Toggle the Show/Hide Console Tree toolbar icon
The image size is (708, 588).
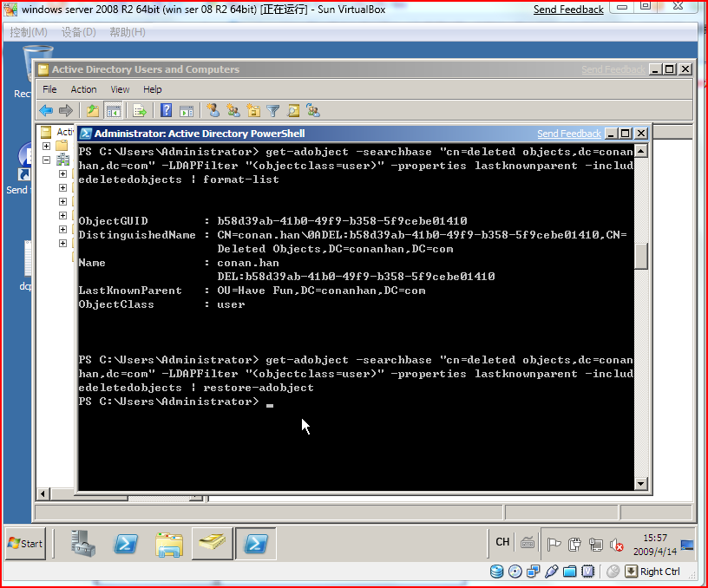[x=114, y=110]
